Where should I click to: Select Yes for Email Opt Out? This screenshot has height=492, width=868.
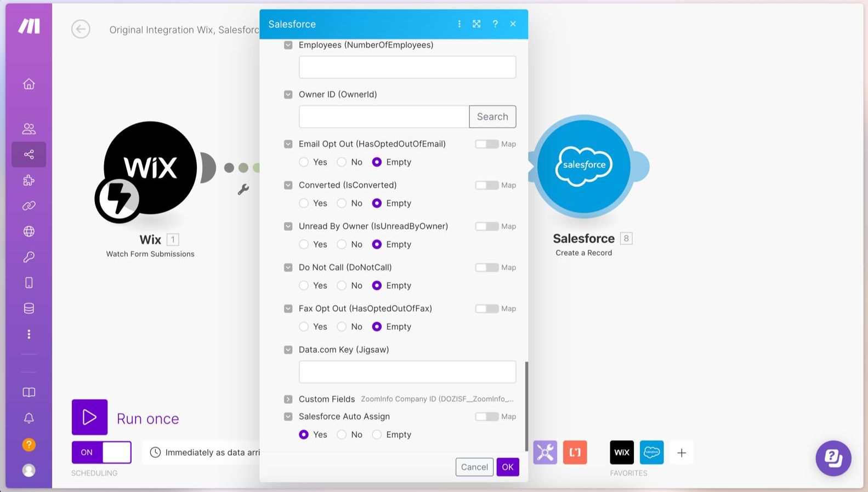[304, 162]
